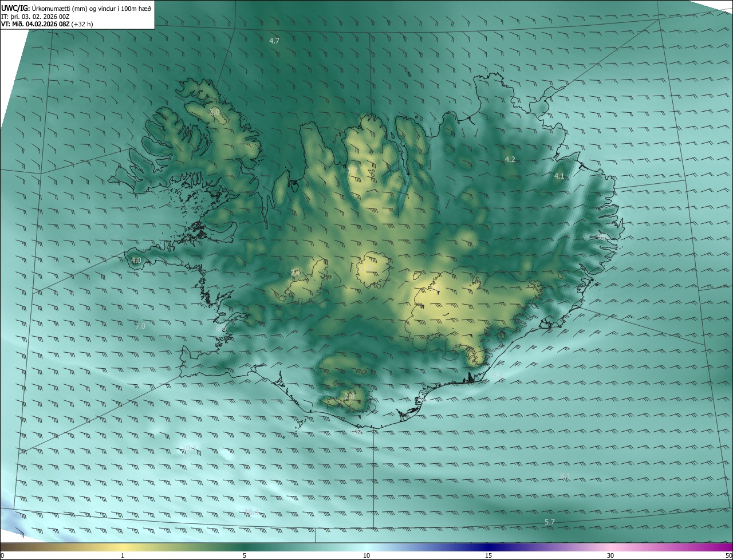
Task: Click the colour scale tick label 0
Action: [2, 555]
